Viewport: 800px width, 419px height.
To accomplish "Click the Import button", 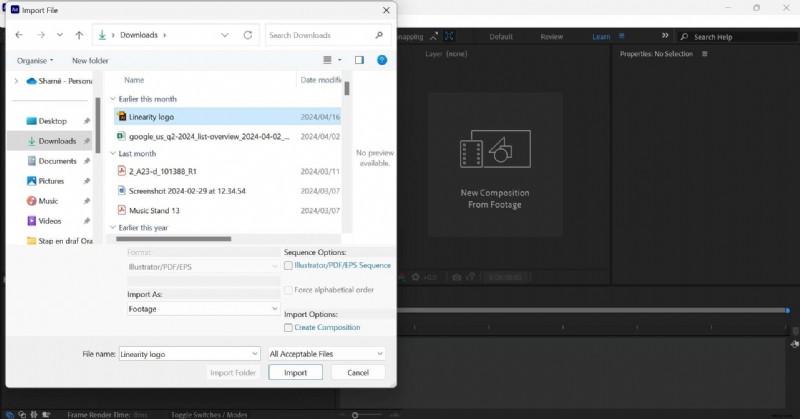I will 295,372.
